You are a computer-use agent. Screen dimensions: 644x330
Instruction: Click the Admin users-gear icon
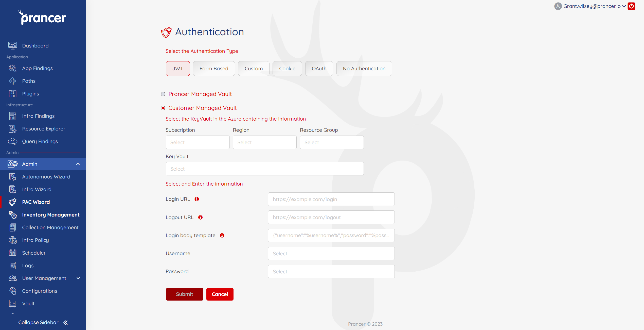[x=12, y=164]
